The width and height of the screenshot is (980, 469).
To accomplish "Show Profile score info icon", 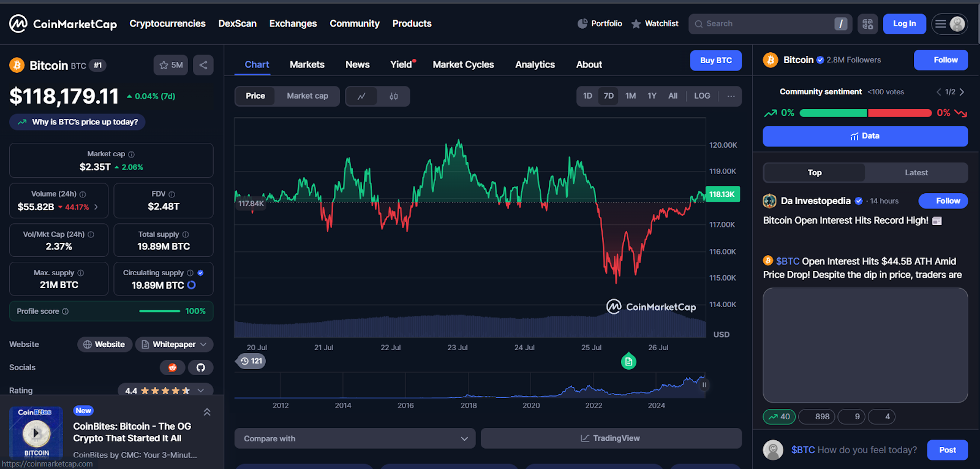I will click(x=66, y=311).
